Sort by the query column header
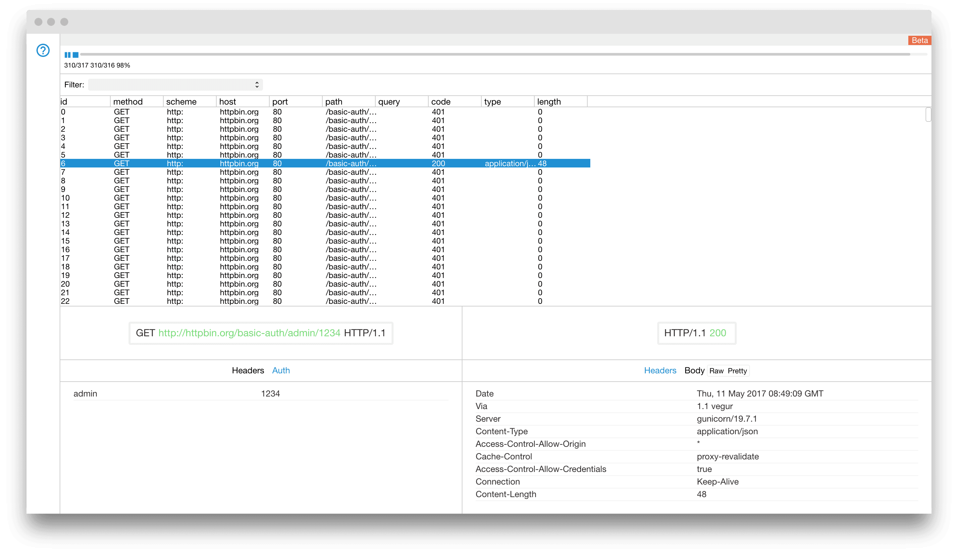Screen dimensions: 958x560 coord(401,101)
